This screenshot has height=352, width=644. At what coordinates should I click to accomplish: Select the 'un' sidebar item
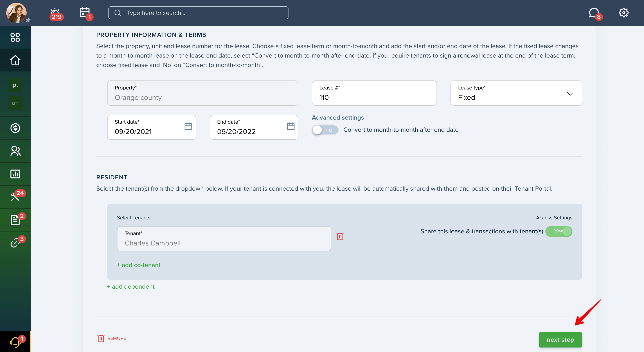coord(15,103)
